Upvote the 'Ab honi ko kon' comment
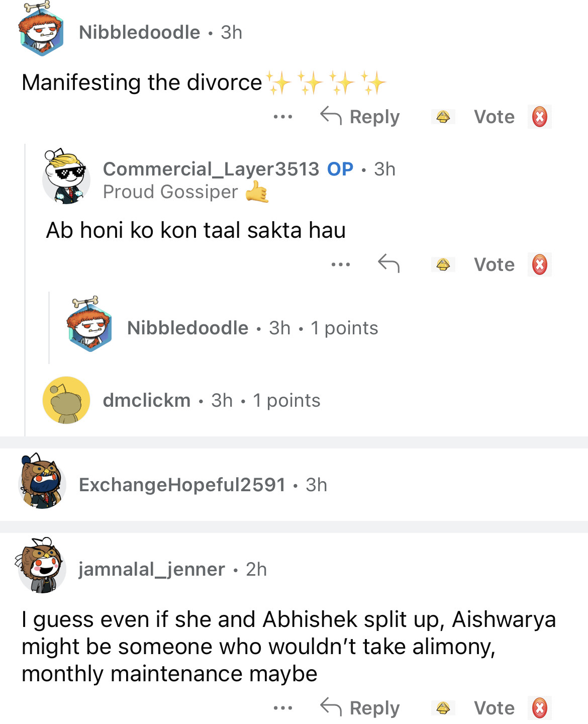This screenshot has height=724, width=588. click(x=443, y=264)
